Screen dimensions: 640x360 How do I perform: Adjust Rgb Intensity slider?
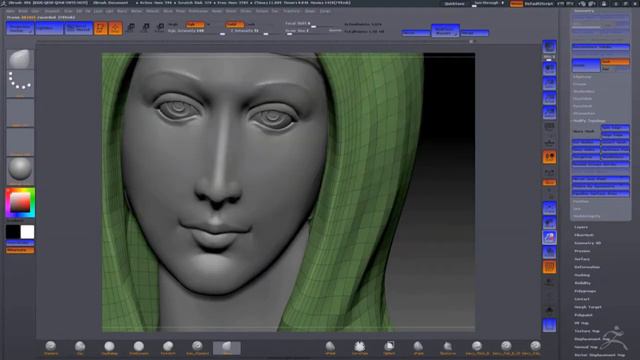tap(197, 31)
